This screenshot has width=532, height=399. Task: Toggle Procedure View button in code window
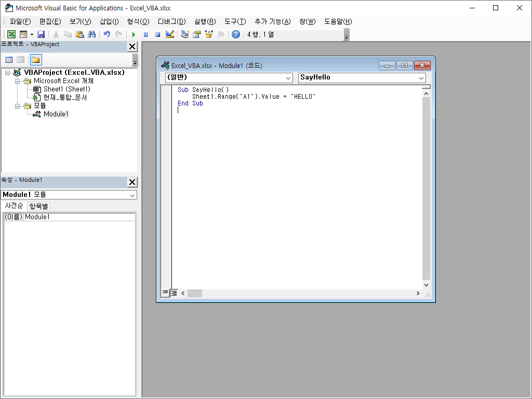pyautogui.click(x=165, y=293)
